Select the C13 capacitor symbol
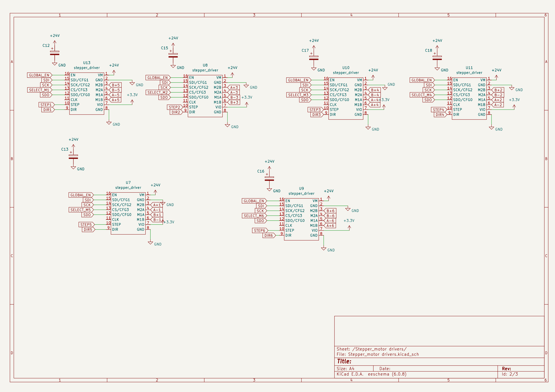This screenshot has height=392, width=555. [x=73, y=157]
